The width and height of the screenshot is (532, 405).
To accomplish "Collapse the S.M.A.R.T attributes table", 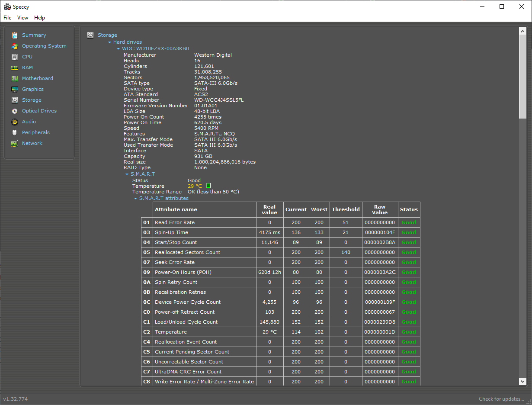I will [x=136, y=199].
